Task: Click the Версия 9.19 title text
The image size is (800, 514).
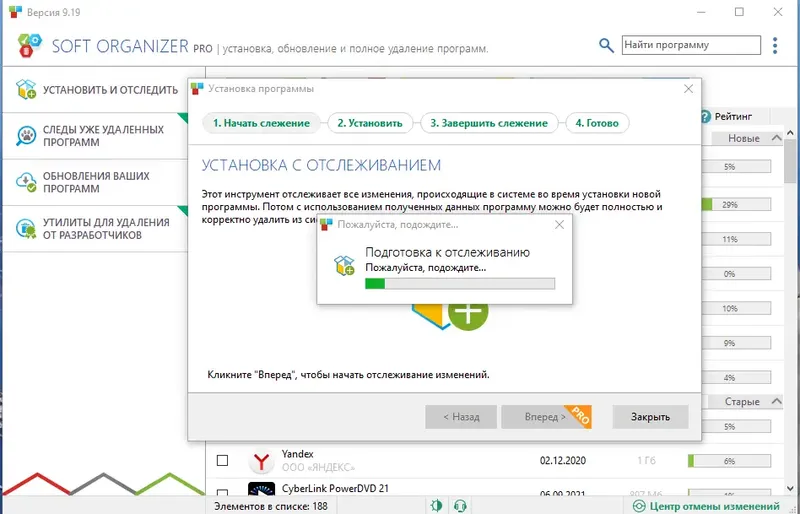Action: pos(53,12)
